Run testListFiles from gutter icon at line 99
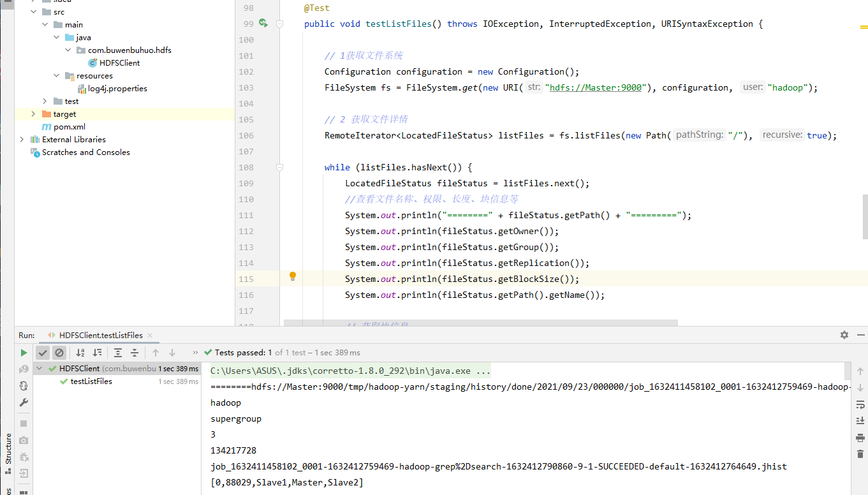Viewport: 868px width, 495px height. coord(263,24)
